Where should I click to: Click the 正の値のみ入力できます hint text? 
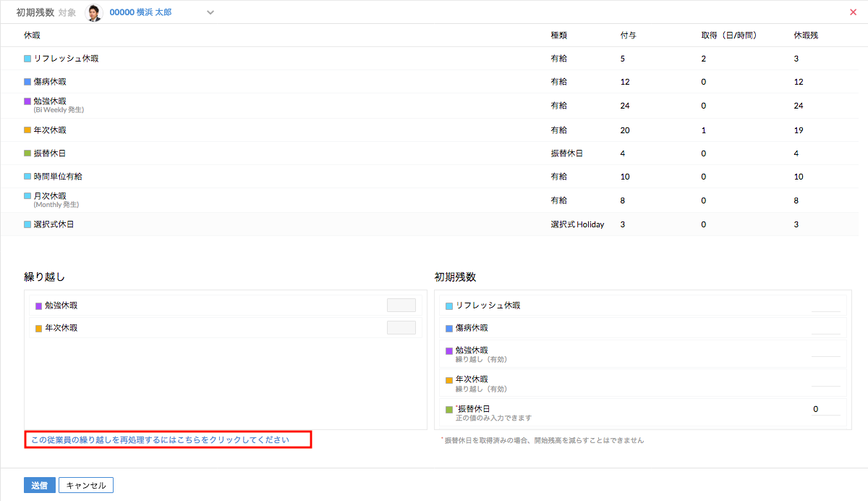coord(494,418)
